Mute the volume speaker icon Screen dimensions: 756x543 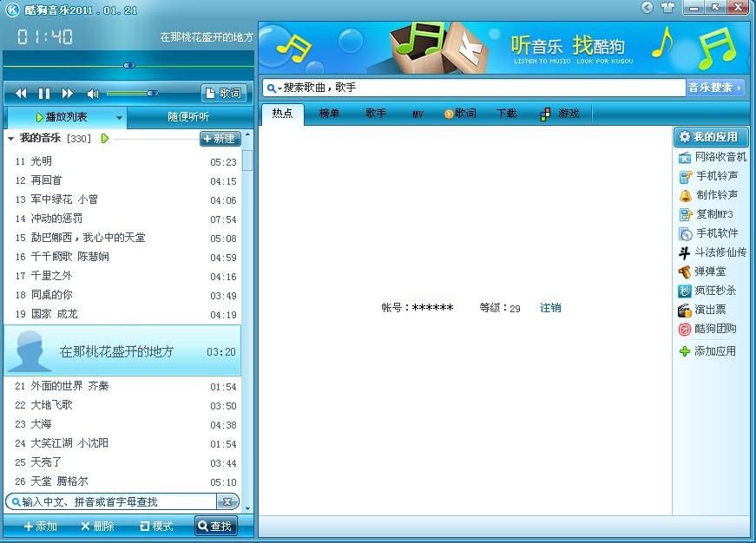pos(93,93)
